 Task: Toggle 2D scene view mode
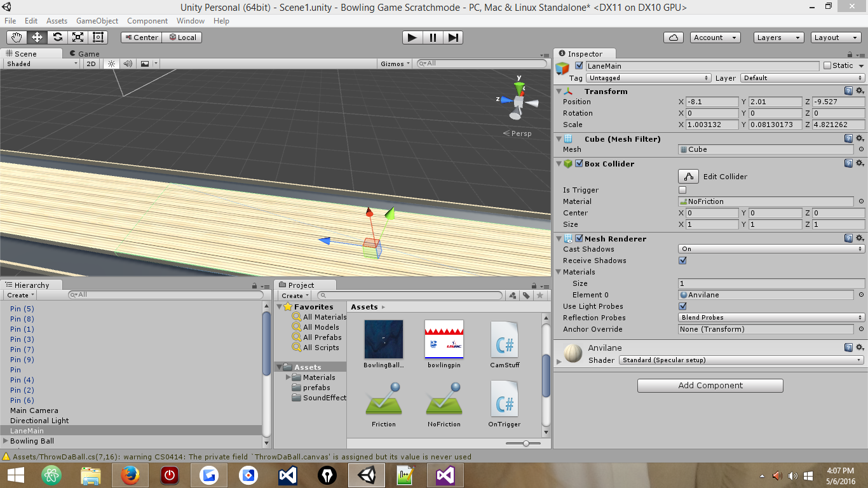point(91,64)
